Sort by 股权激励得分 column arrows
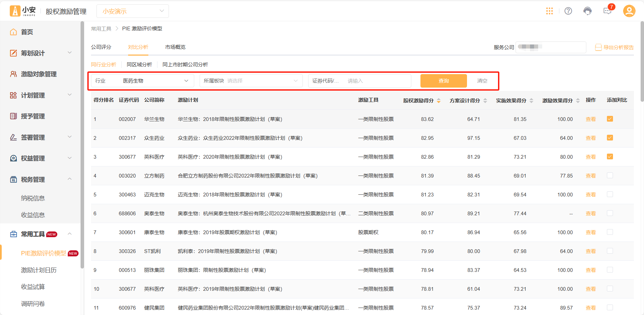This screenshot has height=315, width=644. [439, 101]
